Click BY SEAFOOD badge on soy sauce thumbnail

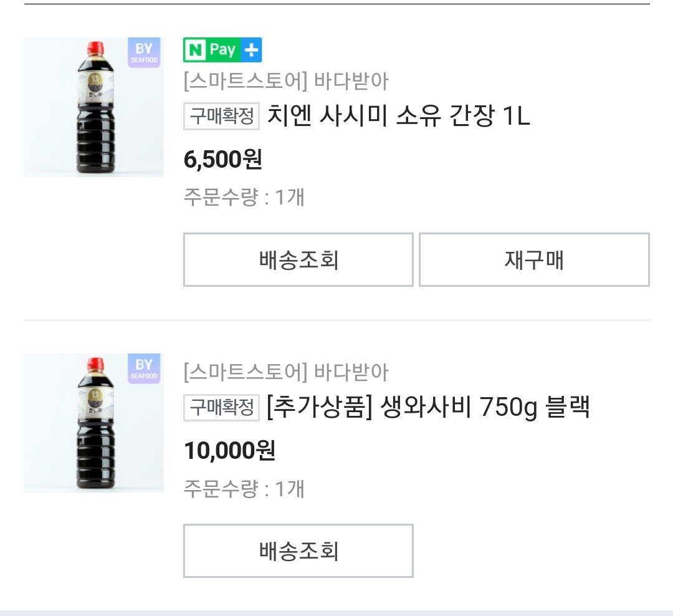coord(144,53)
